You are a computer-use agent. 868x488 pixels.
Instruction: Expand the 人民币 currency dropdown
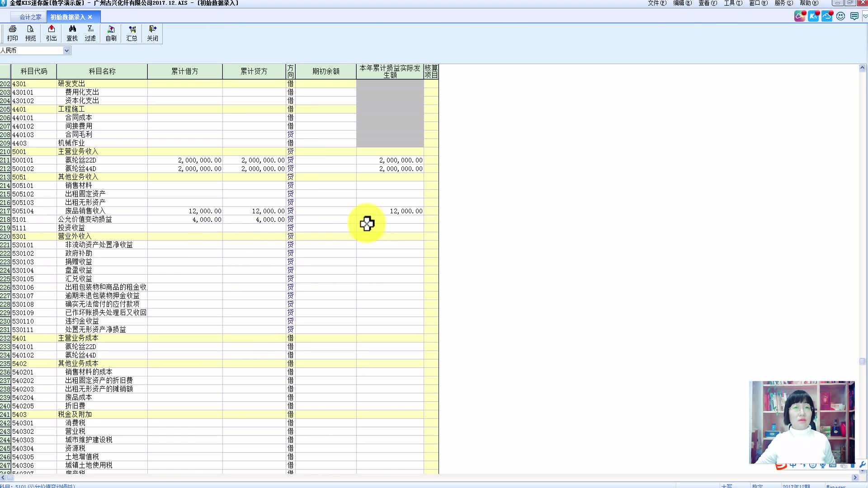66,51
